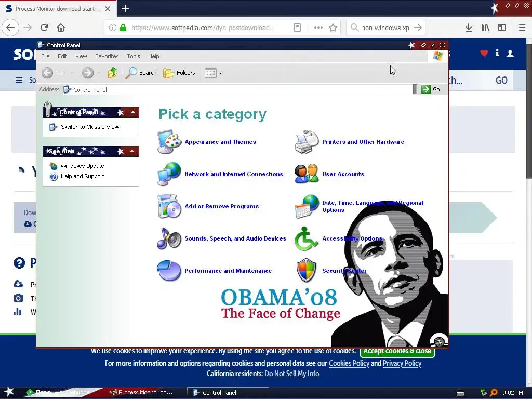
Task: Open the Edit menu in Control Panel
Action: point(62,56)
